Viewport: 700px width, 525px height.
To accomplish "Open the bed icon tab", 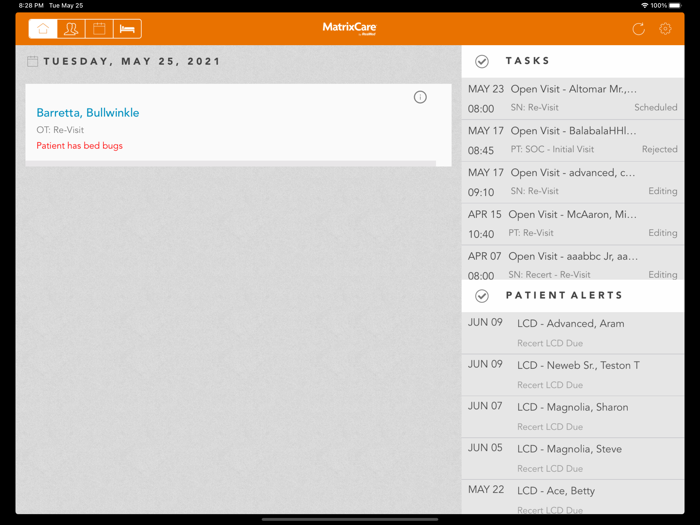I will click(x=127, y=29).
